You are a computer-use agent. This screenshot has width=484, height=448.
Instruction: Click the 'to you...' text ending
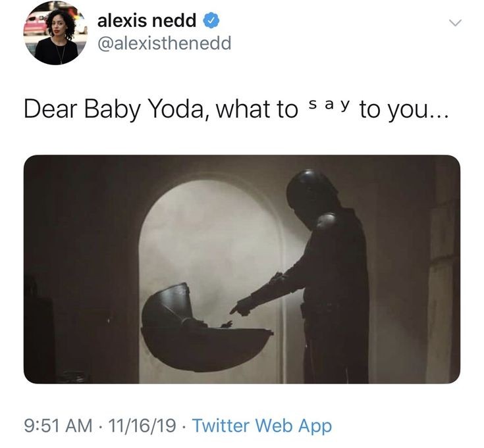click(x=403, y=110)
